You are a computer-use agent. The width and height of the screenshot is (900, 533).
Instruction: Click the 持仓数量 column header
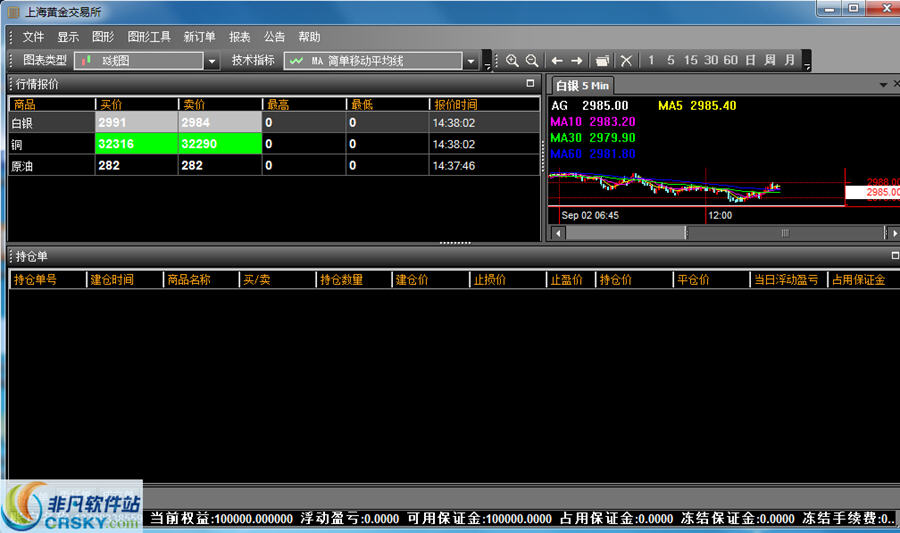coord(354,279)
